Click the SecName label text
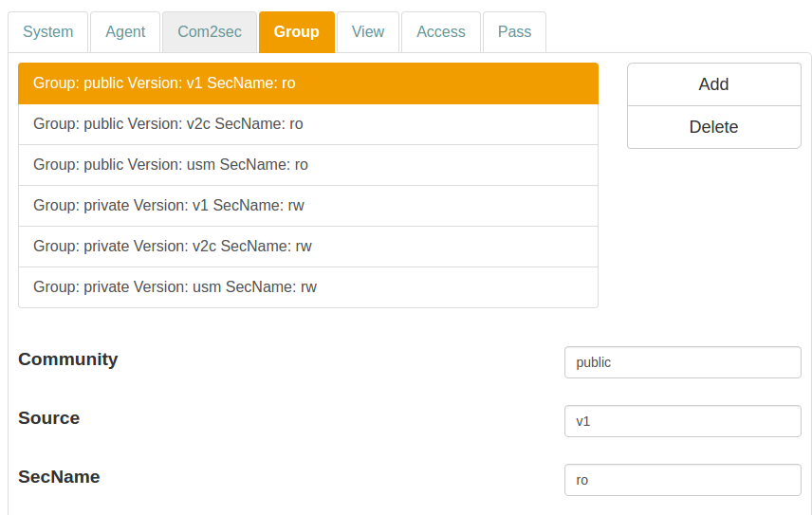812x515 pixels. (59, 477)
